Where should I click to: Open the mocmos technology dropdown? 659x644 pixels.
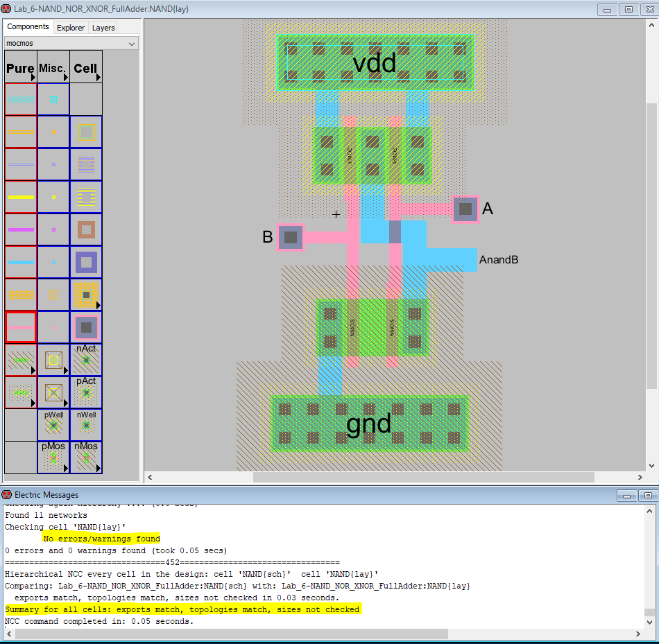coord(72,43)
